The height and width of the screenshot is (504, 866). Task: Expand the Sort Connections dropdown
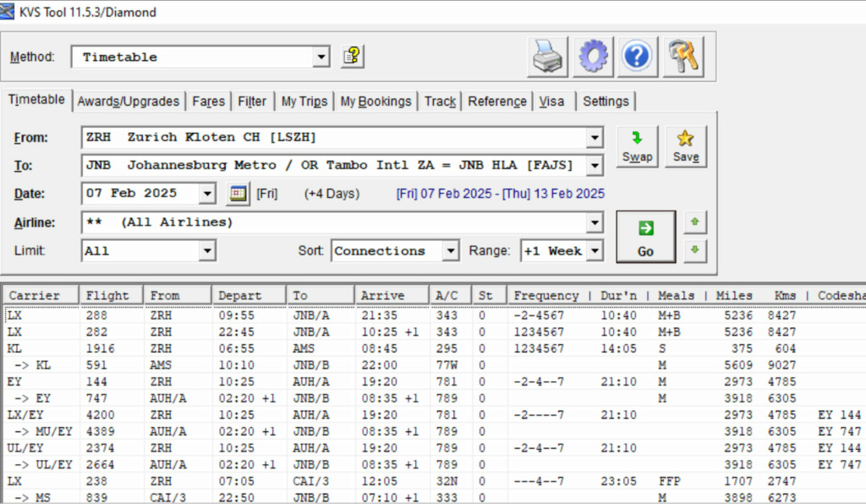coord(451,251)
